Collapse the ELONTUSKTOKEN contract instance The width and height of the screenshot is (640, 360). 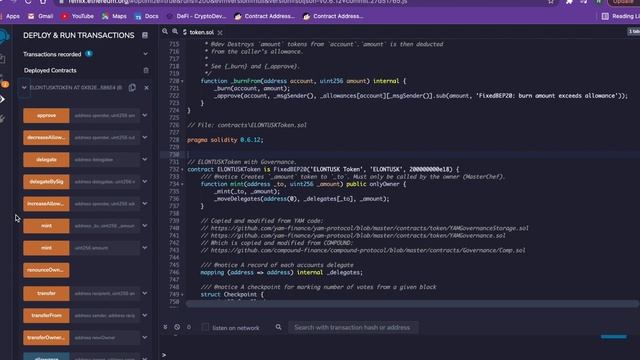tap(24, 87)
